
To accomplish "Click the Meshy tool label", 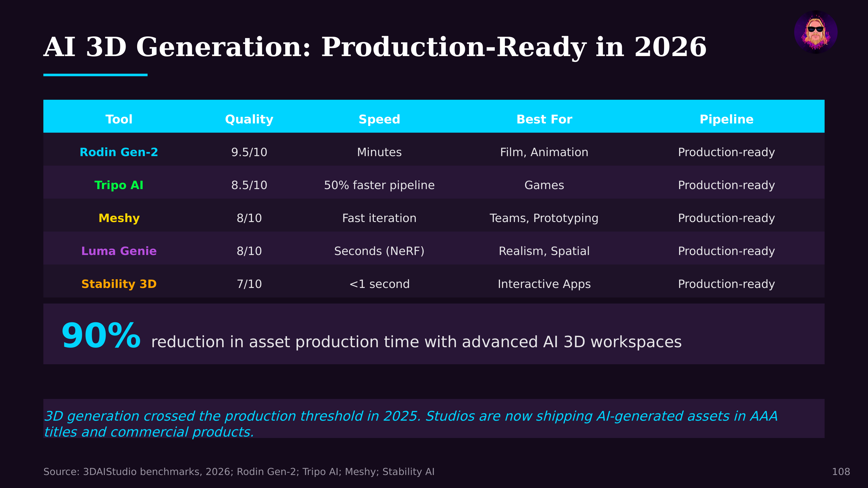I will pos(119,218).
